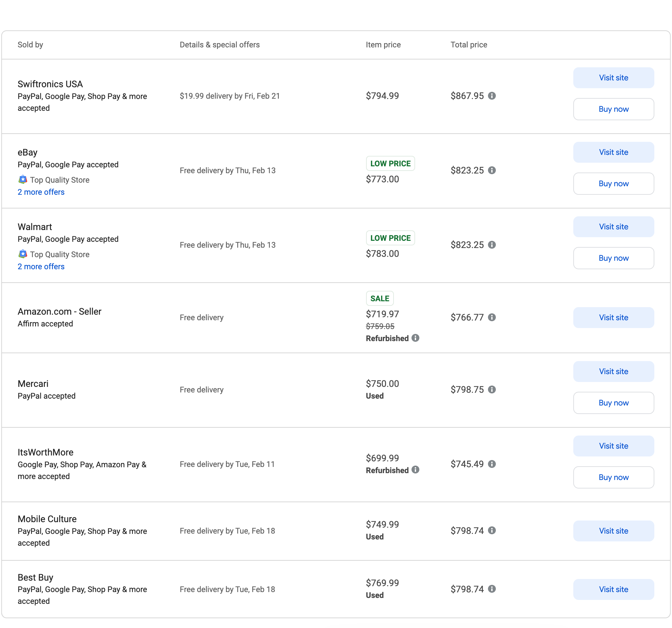
Task: Click the LOW PRICE badge on Walmart
Action: pyautogui.click(x=389, y=238)
